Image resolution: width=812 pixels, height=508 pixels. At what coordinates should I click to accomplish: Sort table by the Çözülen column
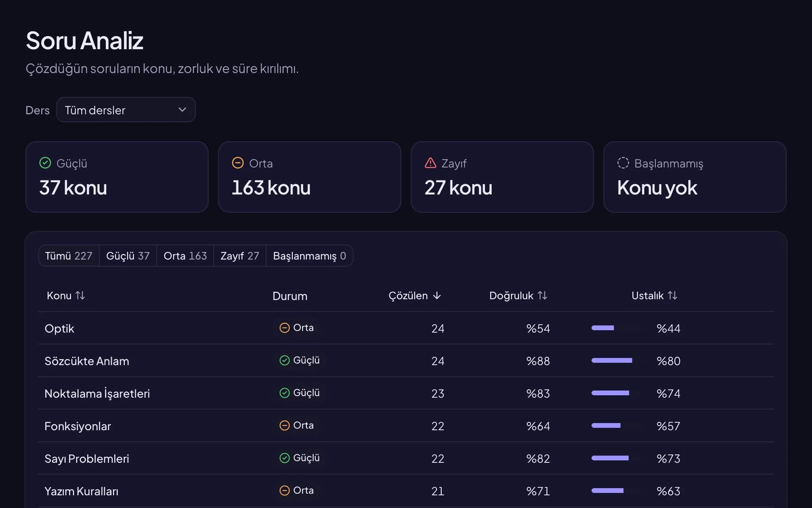coord(415,296)
